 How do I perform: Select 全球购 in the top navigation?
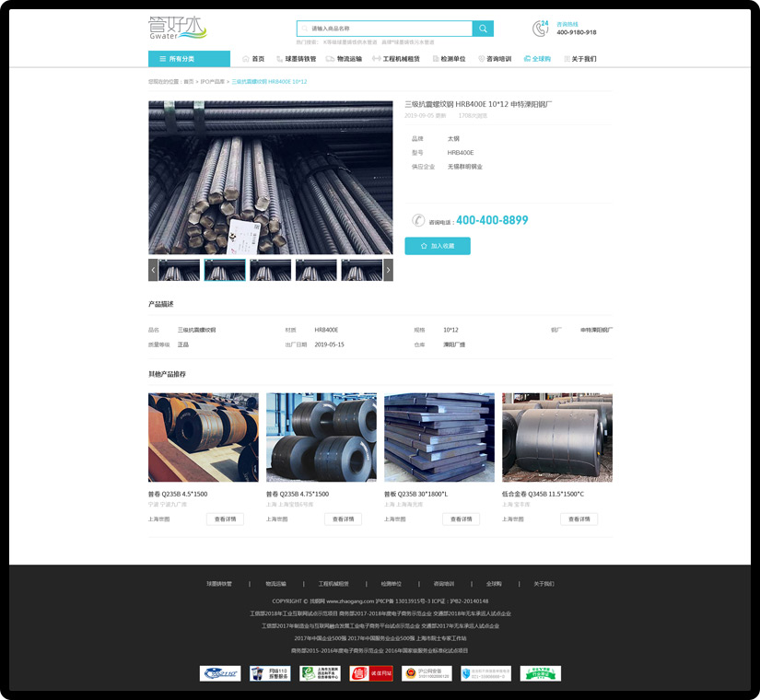pyautogui.click(x=537, y=59)
